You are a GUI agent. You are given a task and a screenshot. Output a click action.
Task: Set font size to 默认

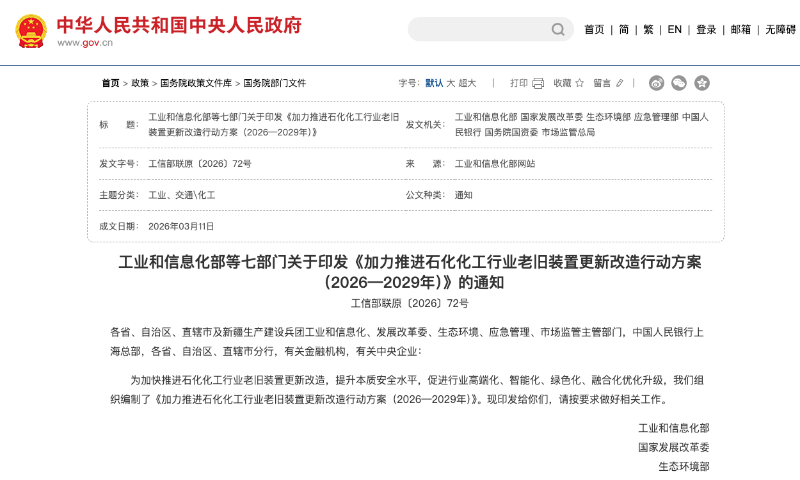coord(434,83)
